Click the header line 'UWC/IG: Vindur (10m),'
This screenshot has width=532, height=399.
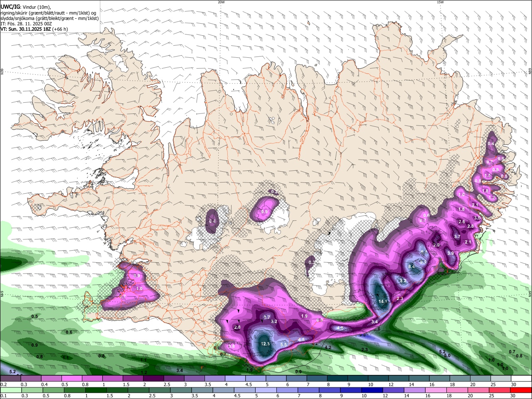click(x=26, y=7)
